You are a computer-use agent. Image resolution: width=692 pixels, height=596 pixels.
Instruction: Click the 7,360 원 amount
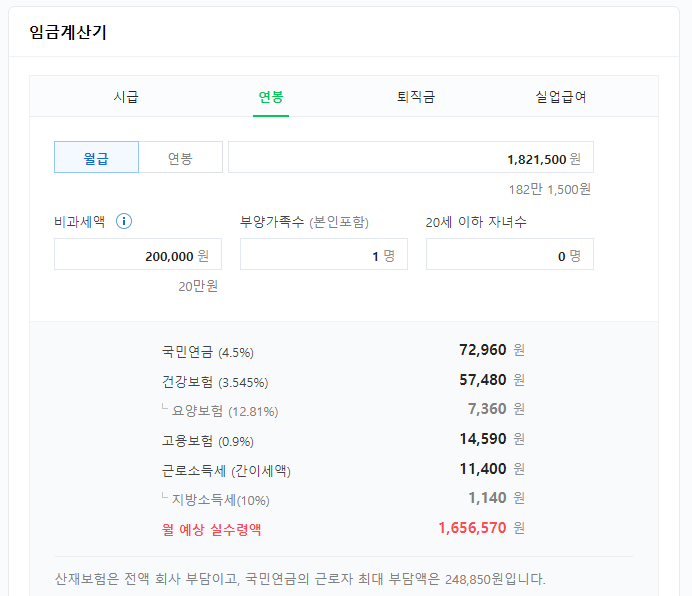coord(496,409)
